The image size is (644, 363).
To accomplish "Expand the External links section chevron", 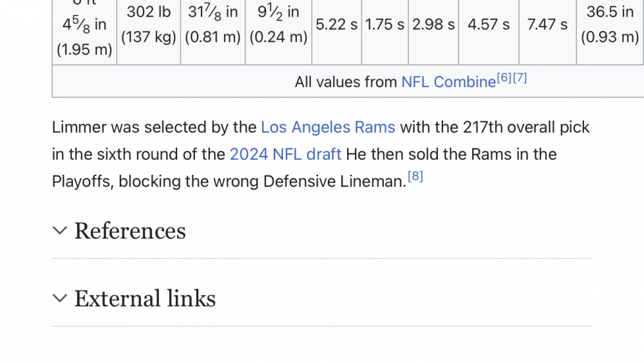I will point(60,299).
